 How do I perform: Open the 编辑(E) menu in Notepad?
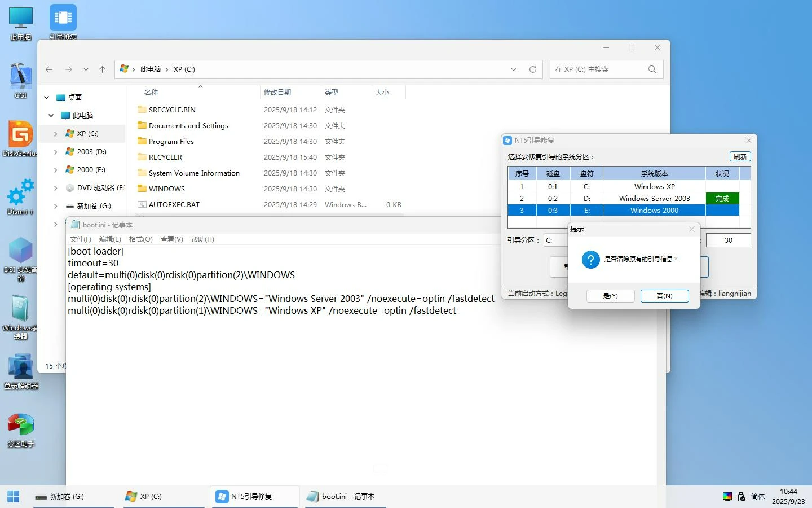click(110, 239)
